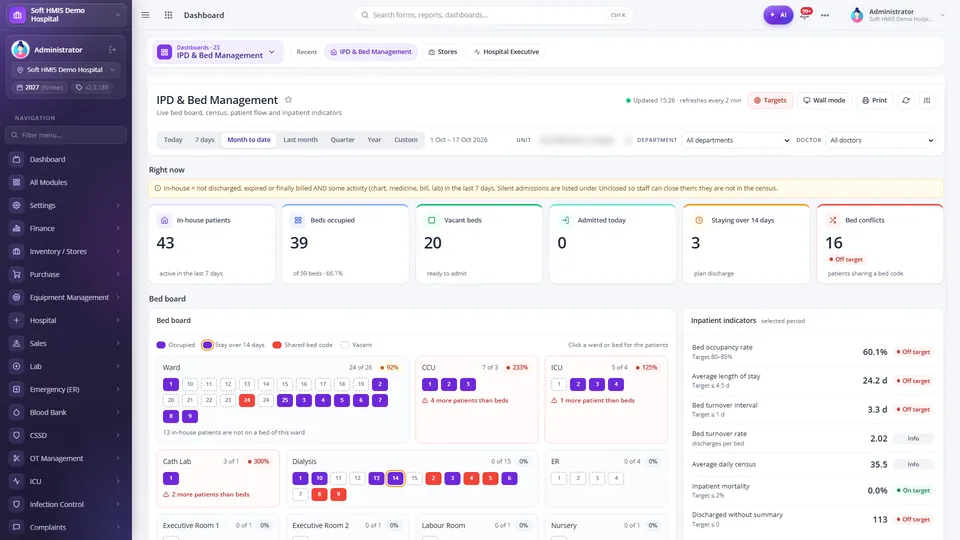Click the Infection Control shield icon
This screenshot has height=540, width=960.
pos(17,504)
